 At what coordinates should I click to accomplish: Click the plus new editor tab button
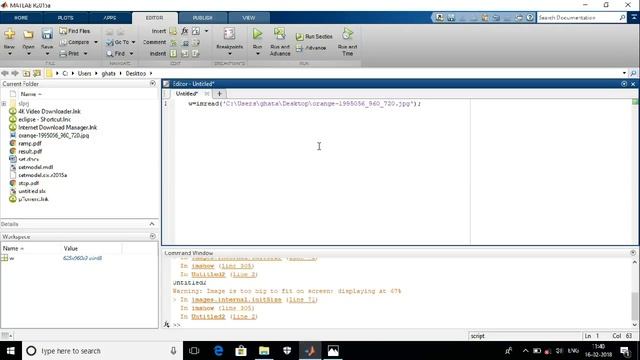pyautogui.click(x=219, y=93)
